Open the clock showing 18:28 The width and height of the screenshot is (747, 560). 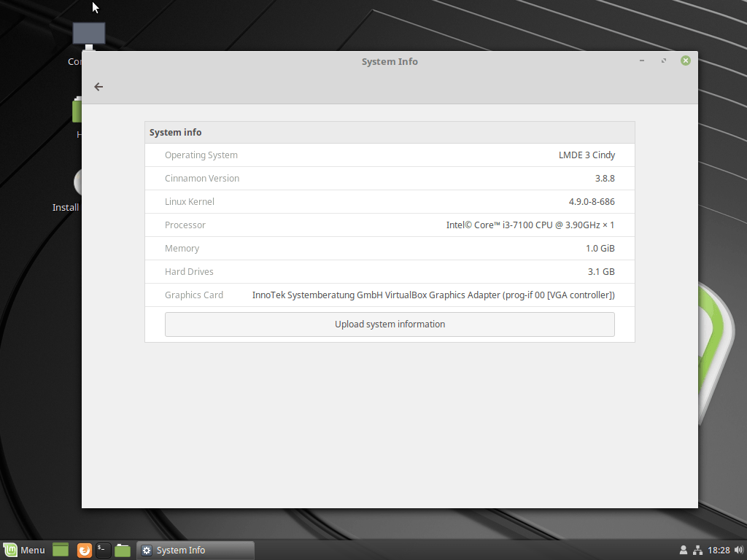click(x=719, y=550)
